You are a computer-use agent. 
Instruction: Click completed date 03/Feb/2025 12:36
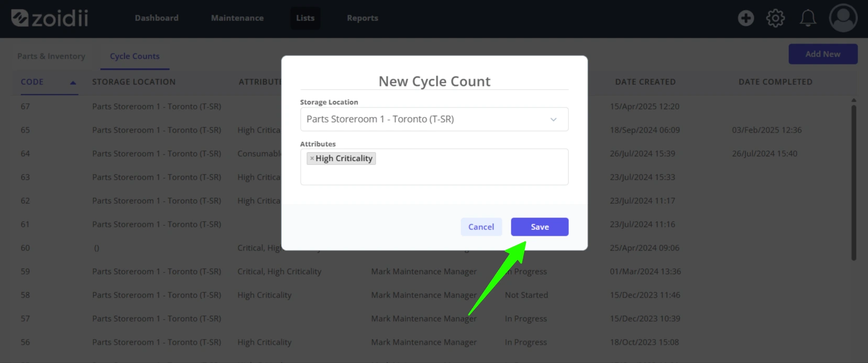pyautogui.click(x=767, y=130)
